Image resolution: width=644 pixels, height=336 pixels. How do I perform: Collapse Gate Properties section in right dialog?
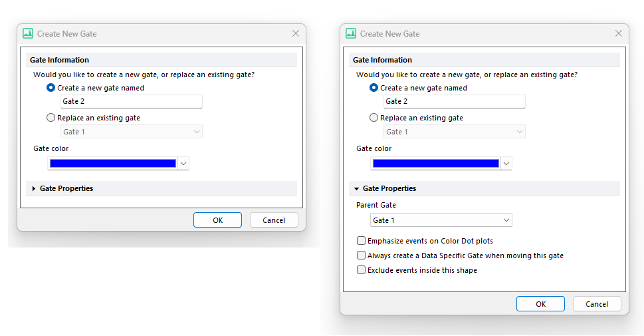pos(356,188)
